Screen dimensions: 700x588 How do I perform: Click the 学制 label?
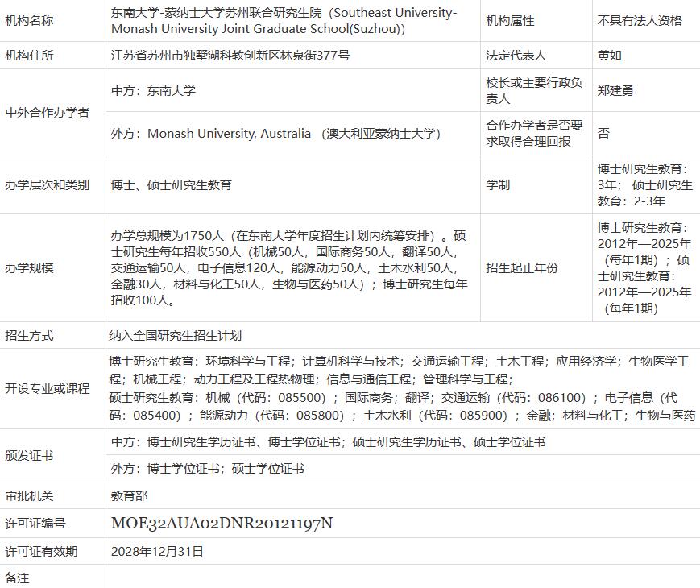[498, 184]
